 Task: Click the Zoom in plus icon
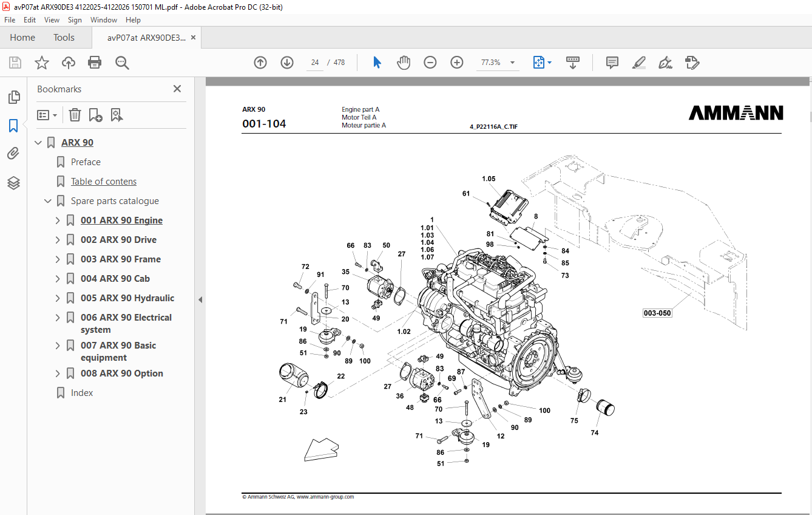click(x=457, y=63)
